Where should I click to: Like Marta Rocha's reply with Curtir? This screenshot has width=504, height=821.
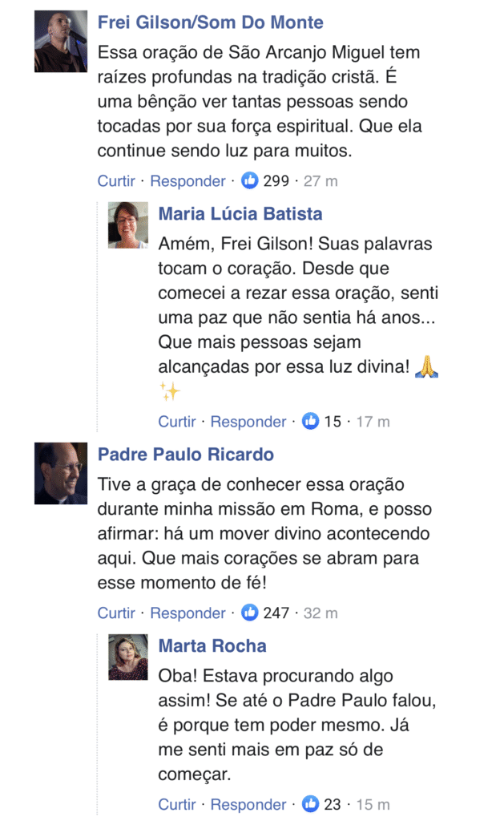(x=177, y=804)
